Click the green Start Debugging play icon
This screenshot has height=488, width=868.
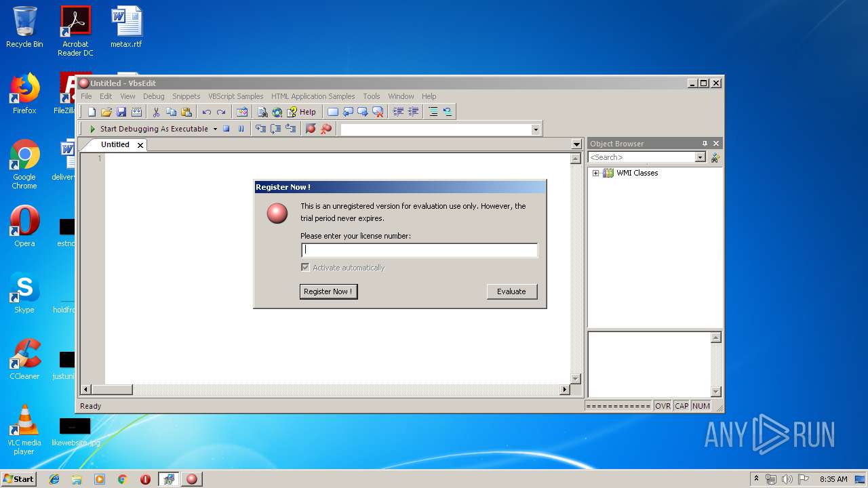click(x=92, y=129)
